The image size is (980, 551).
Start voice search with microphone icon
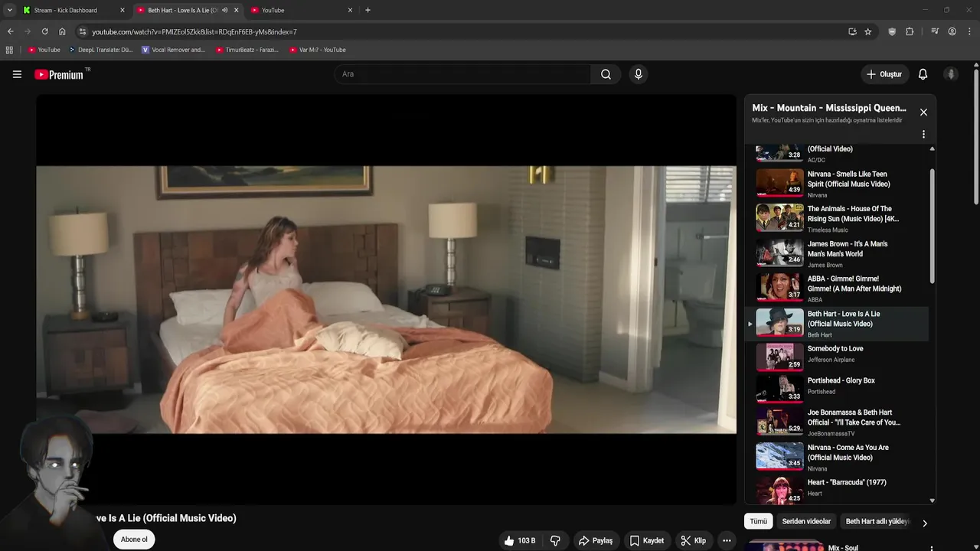coord(639,74)
